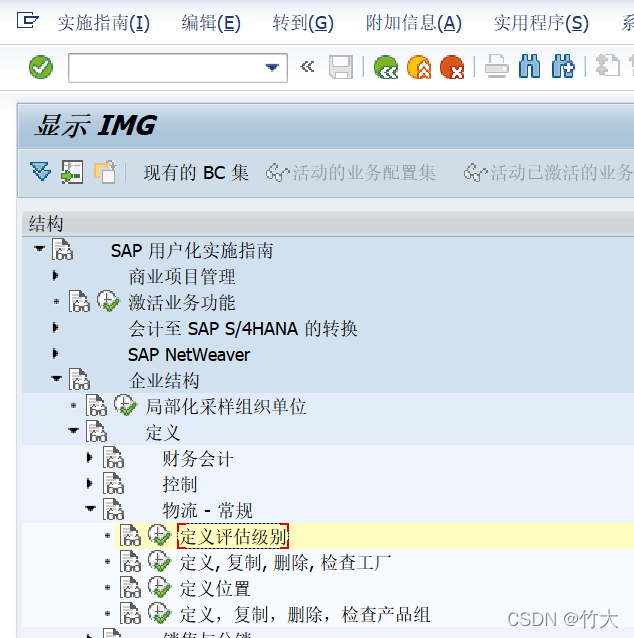634x638 pixels.
Task: Open documentation icon for 定义评估级别
Action: click(131, 535)
